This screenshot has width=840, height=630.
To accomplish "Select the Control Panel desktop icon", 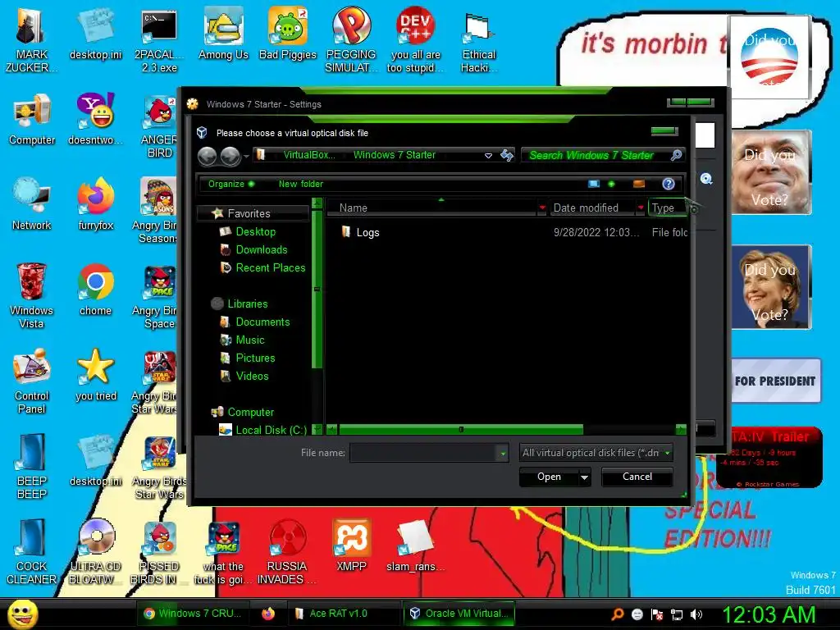I will click(x=32, y=381).
